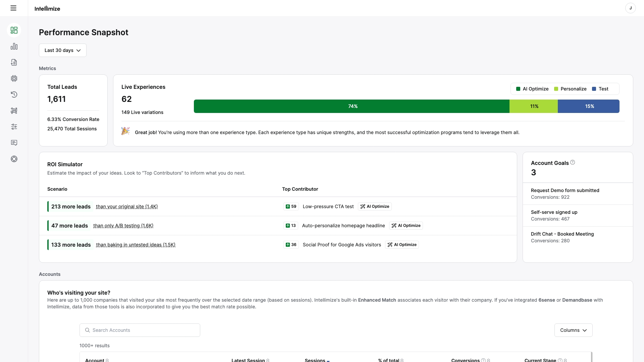Viewport: 644px width, 362px height.
Task: Click the Search Accounts input field
Action: tap(140, 330)
